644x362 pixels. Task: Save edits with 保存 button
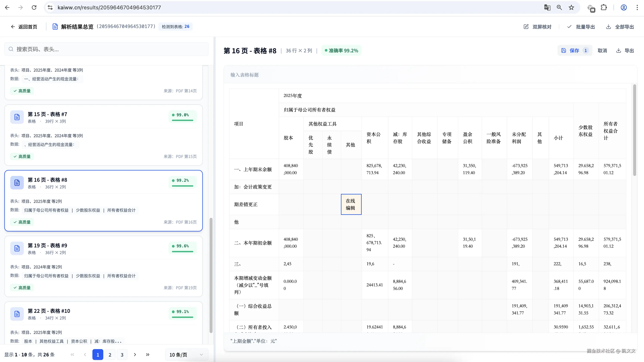[575, 50]
